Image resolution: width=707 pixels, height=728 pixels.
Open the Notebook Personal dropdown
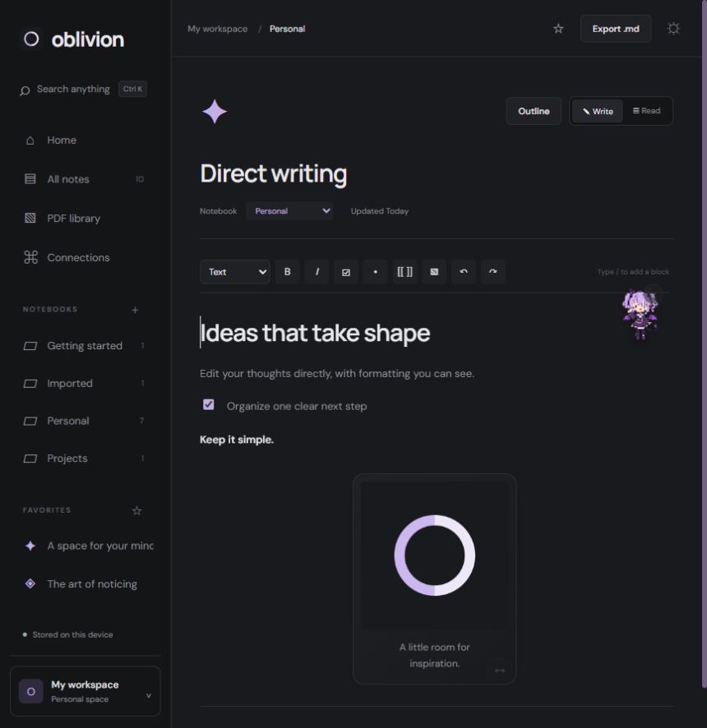(289, 211)
